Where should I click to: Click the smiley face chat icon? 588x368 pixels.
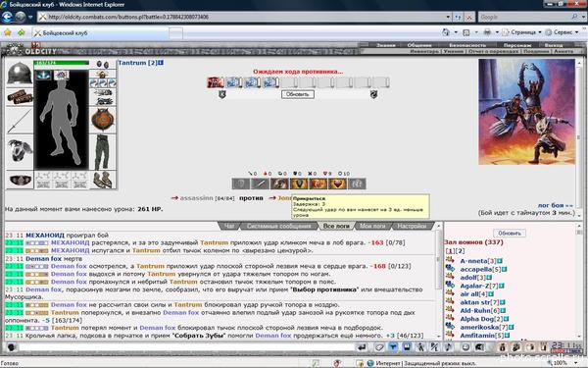coord(465,347)
